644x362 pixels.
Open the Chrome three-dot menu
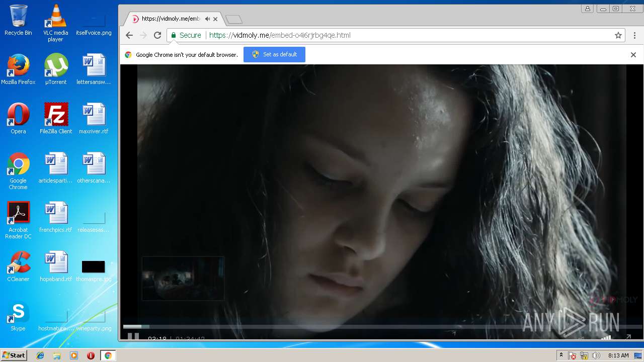click(634, 35)
